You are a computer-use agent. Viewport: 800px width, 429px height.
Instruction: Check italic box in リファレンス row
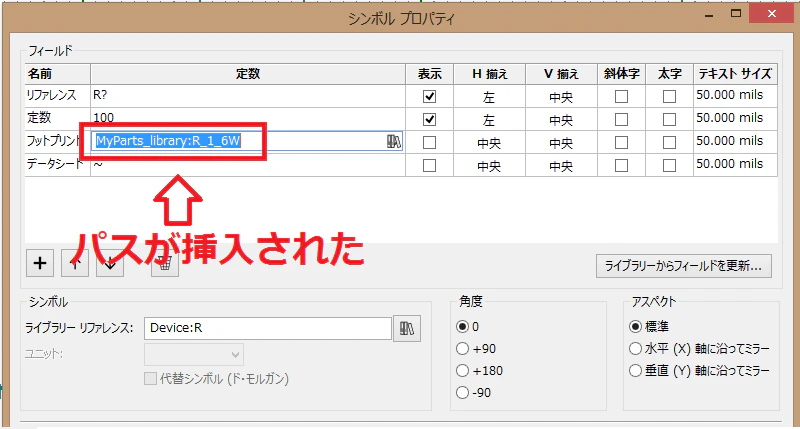click(x=621, y=96)
